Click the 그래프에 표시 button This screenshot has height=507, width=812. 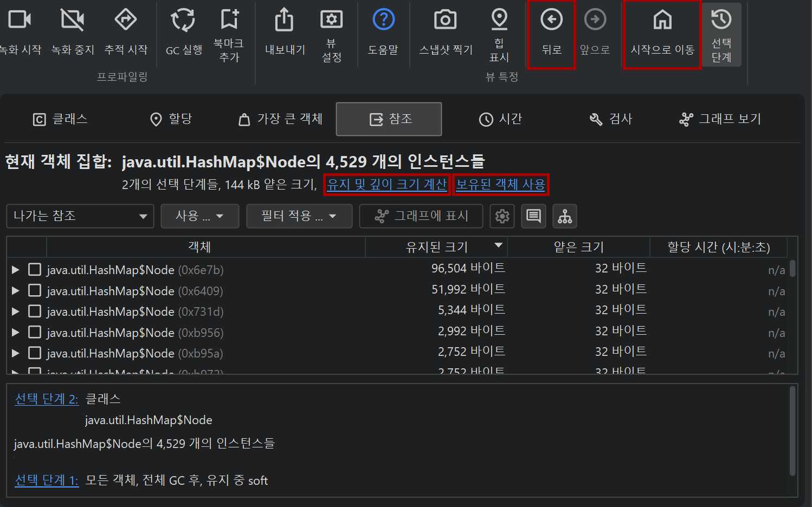pos(421,216)
